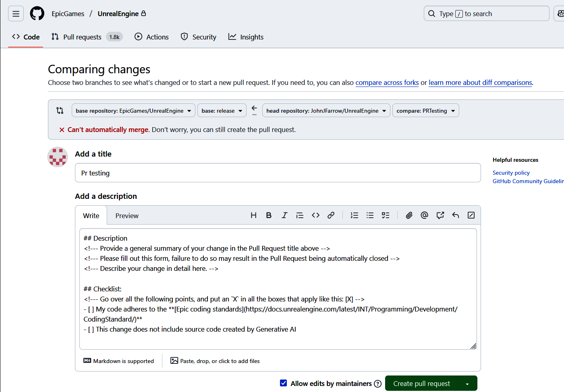Uncheck Allow edits by maintainers
This screenshot has height=392, width=564.
[x=284, y=383]
